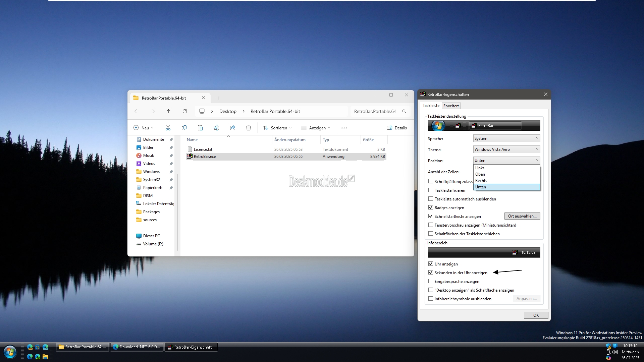Open Sortieren dropdown in Explorer

coord(277,128)
